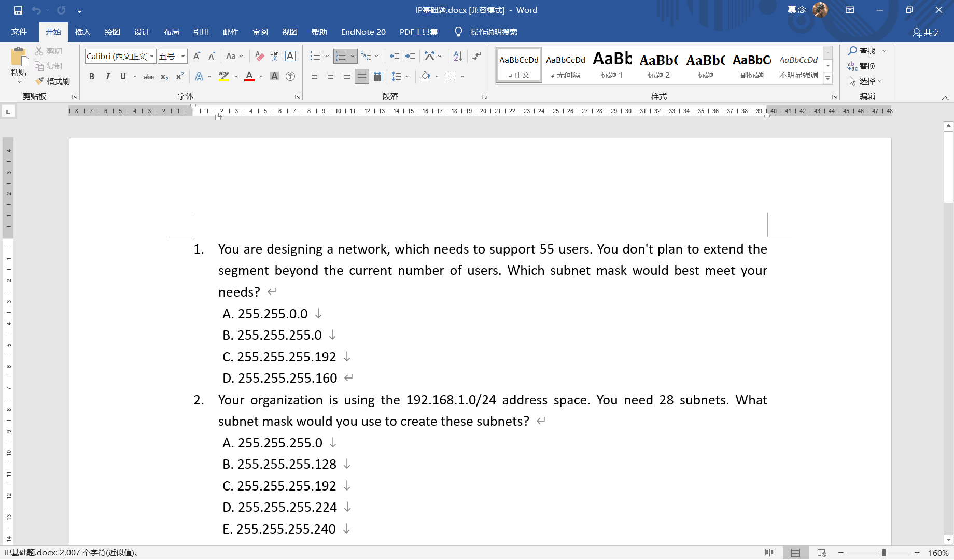Screen dimensions: 954x560
Task: Open the 布局 ribbon tab
Action: 172,32
